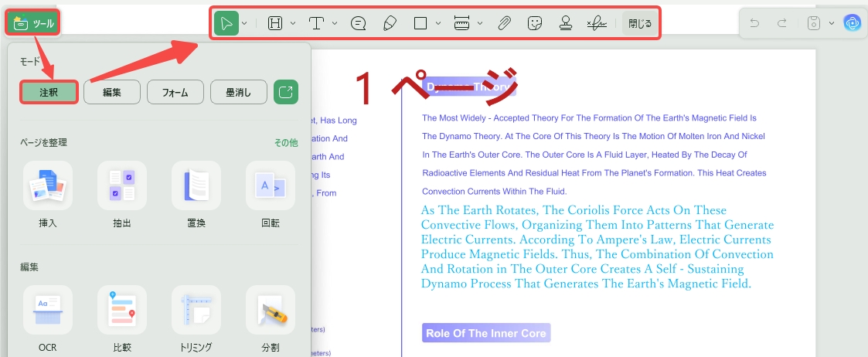
Task: Click line 'The Most Widely - Accepted Theory'
Action: click(589, 118)
